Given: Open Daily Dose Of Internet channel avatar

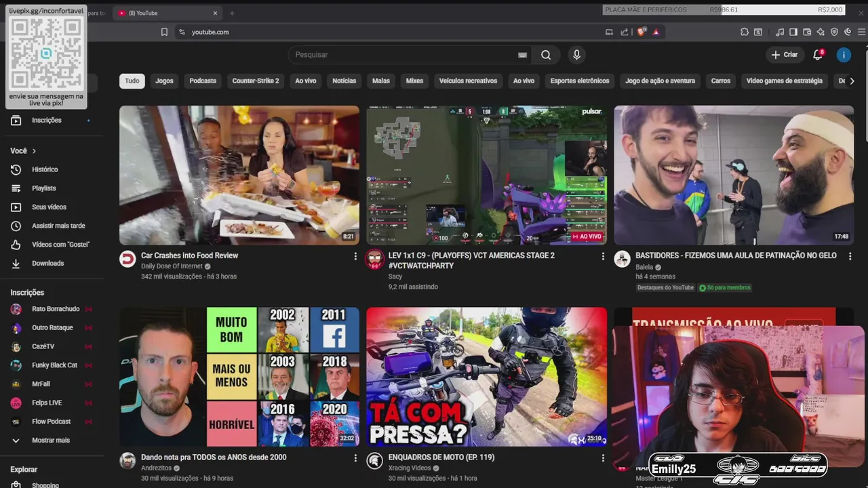Looking at the screenshot, I should (x=127, y=259).
